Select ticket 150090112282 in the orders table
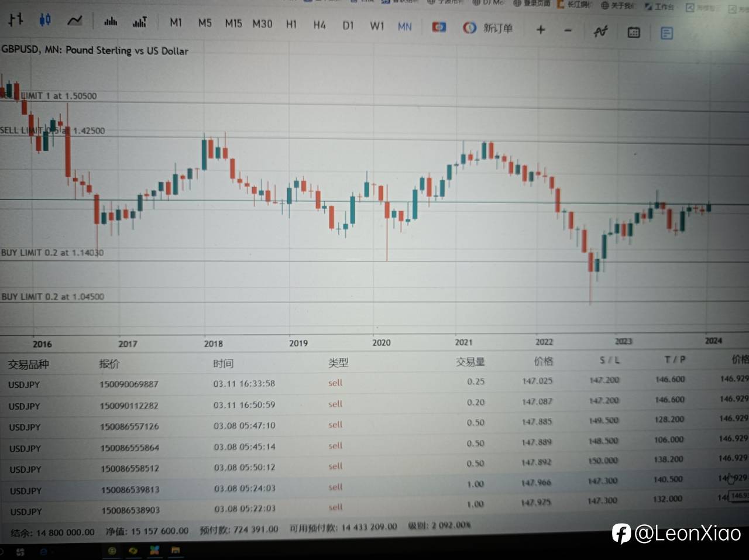Screen dimensions: 749x560 coord(129,406)
